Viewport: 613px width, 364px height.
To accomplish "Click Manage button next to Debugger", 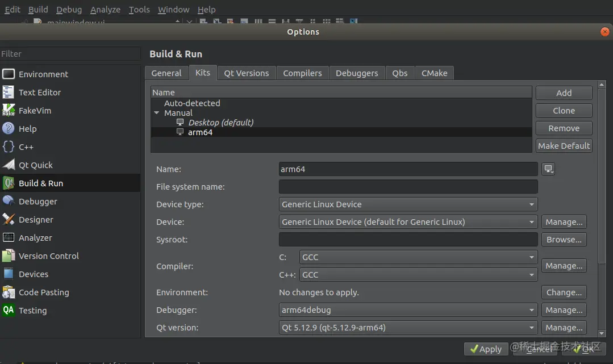I will point(564,309).
